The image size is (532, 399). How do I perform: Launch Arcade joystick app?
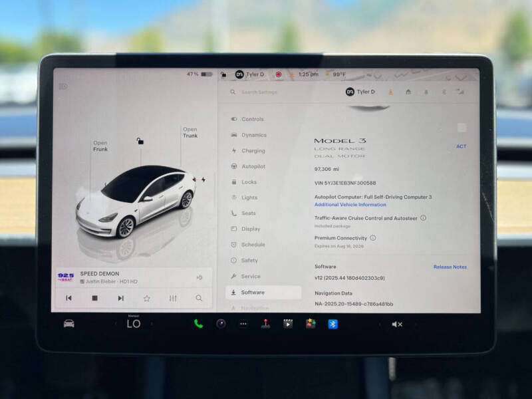265,324
